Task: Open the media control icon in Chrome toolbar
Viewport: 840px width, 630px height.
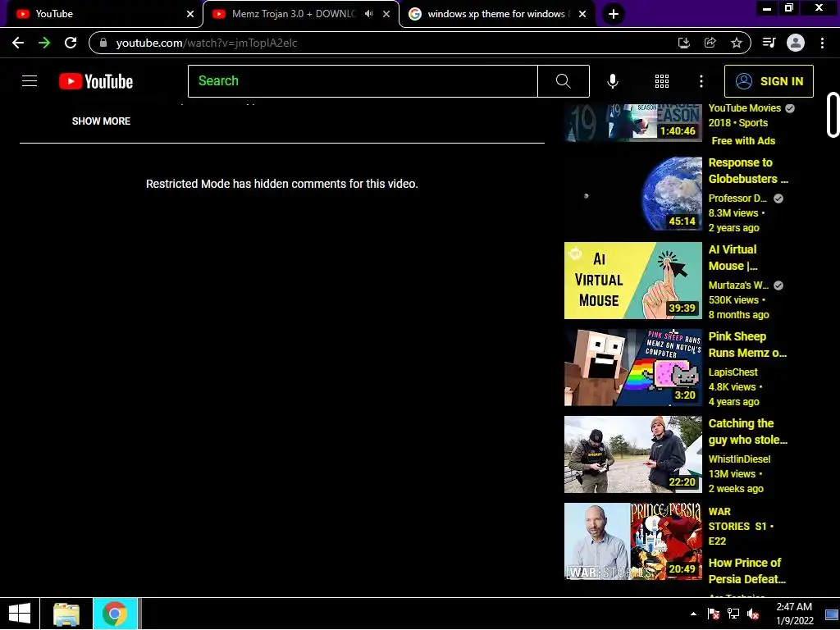Action: click(x=769, y=43)
